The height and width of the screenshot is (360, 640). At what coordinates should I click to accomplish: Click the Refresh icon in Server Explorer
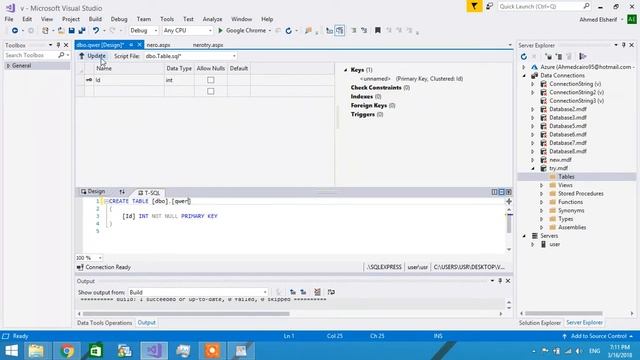[524, 56]
